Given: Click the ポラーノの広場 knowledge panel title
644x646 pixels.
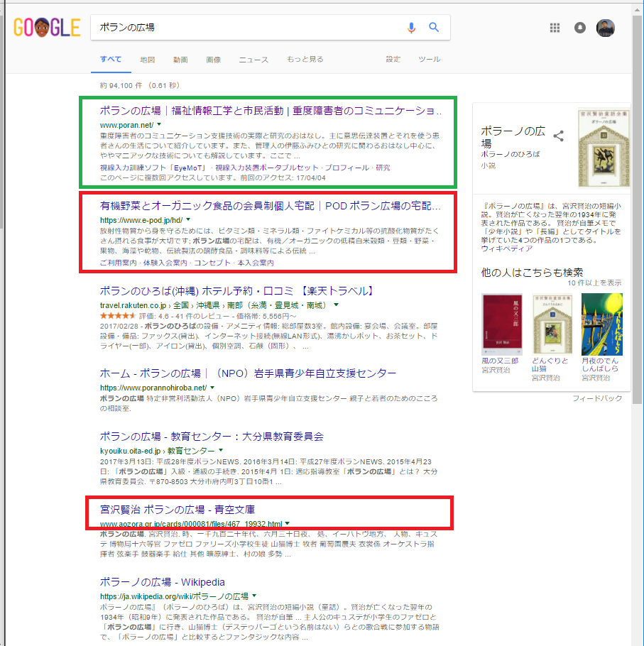Looking at the screenshot, I should pyautogui.click(x=513, y=137).
